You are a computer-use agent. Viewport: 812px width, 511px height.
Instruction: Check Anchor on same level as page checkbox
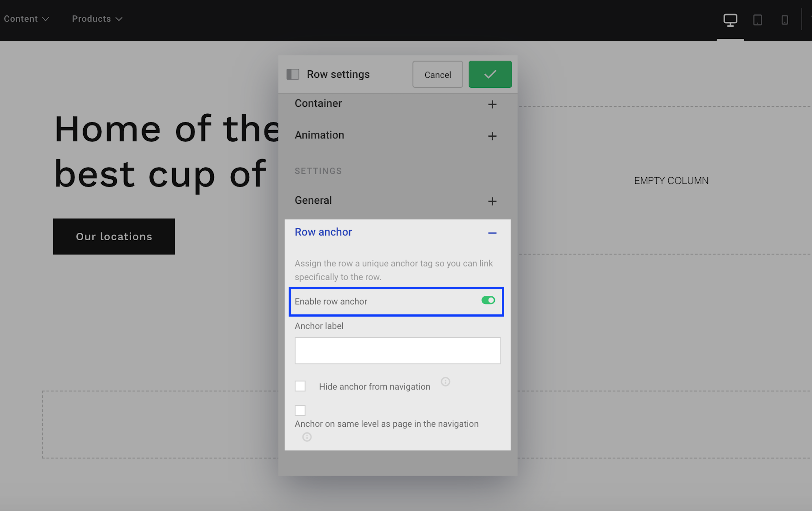point(300,410)
